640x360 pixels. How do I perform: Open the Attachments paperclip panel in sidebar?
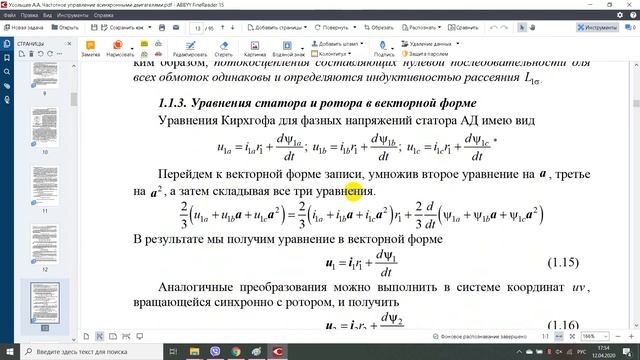7,86
